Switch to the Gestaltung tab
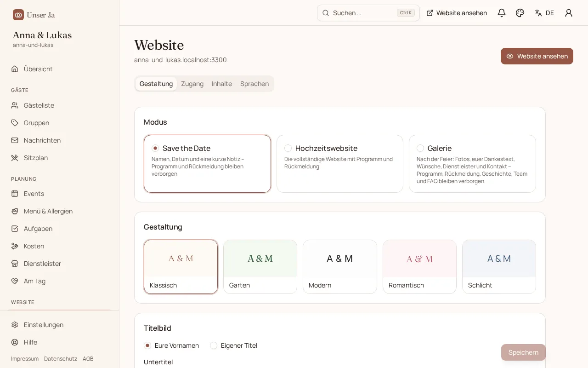 click(156, 84)
